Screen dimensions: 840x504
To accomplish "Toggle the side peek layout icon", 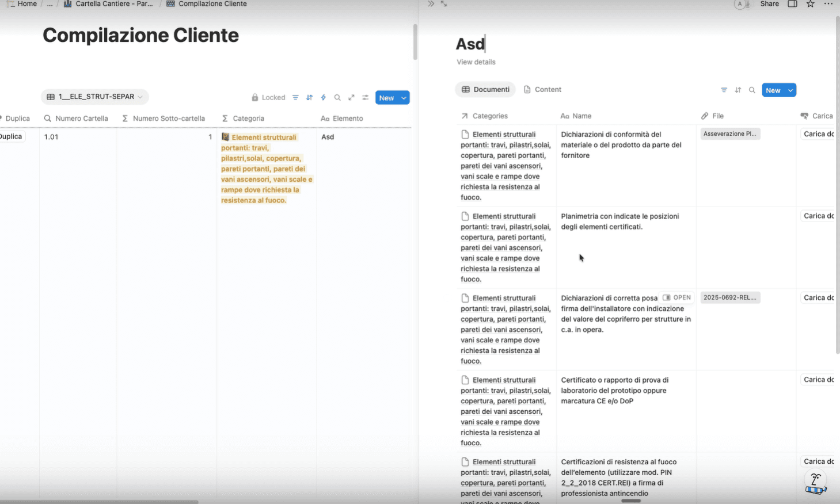I will pyautogui.click(x=792, y=4).
